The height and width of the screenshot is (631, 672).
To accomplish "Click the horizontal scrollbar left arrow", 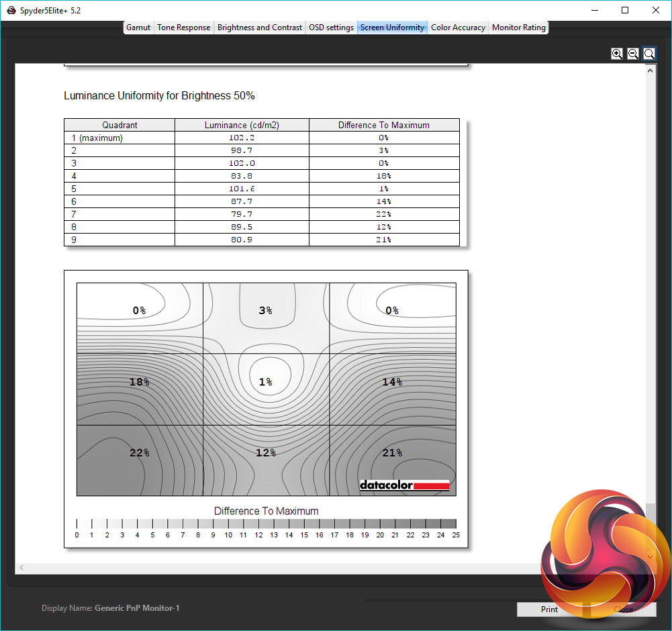I will (21, 567).
